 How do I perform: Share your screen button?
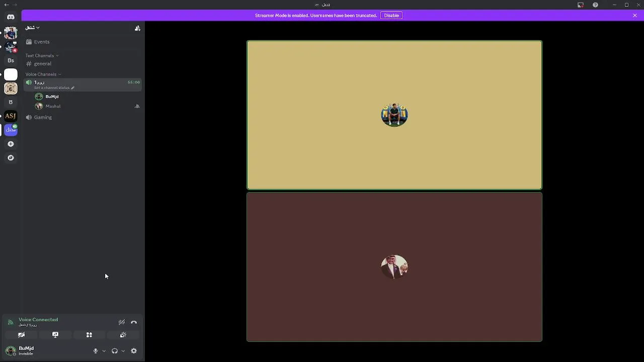pos(55,335)
